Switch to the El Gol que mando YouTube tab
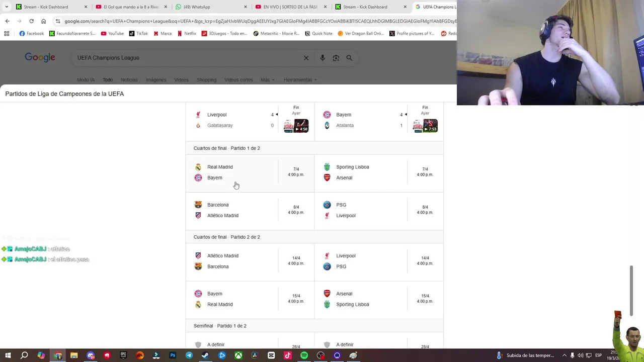 coord(131,7)
